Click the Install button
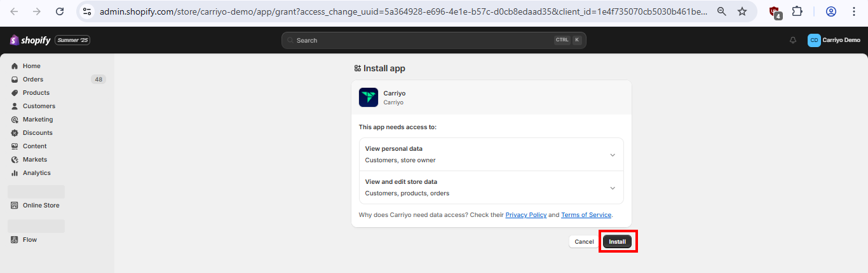This screenshot has width=868, height=273. 617,242
